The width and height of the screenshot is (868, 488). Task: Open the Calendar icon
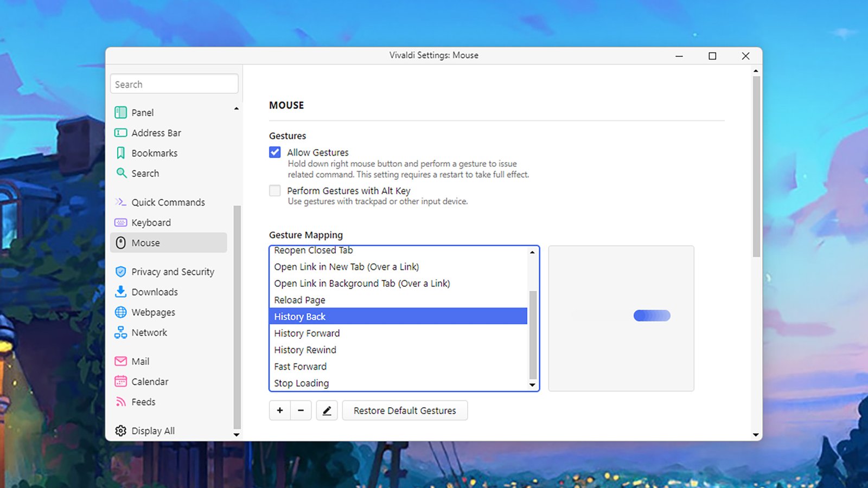[121, 382]
